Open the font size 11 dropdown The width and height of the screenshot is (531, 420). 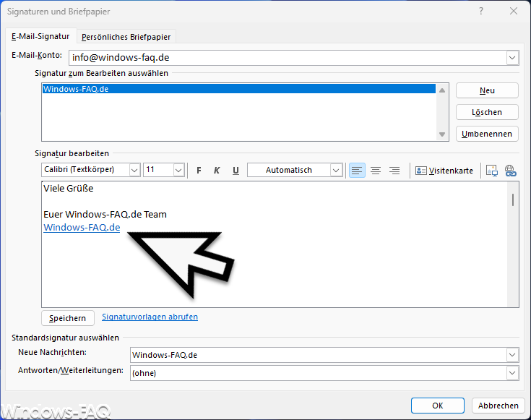[x=179, y=170]
